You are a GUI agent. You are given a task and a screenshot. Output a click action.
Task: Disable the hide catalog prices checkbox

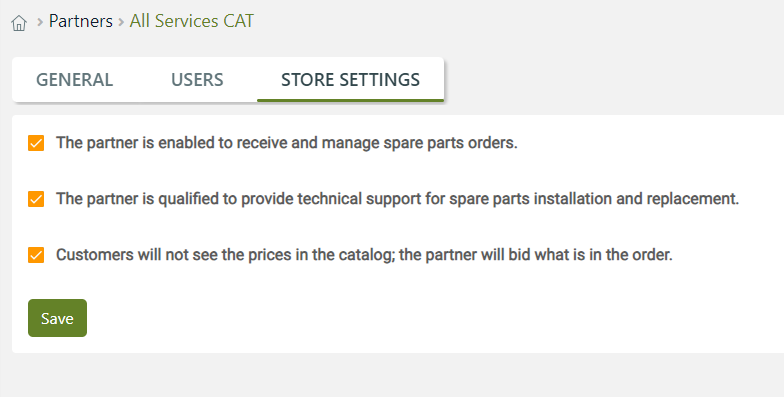36,255
